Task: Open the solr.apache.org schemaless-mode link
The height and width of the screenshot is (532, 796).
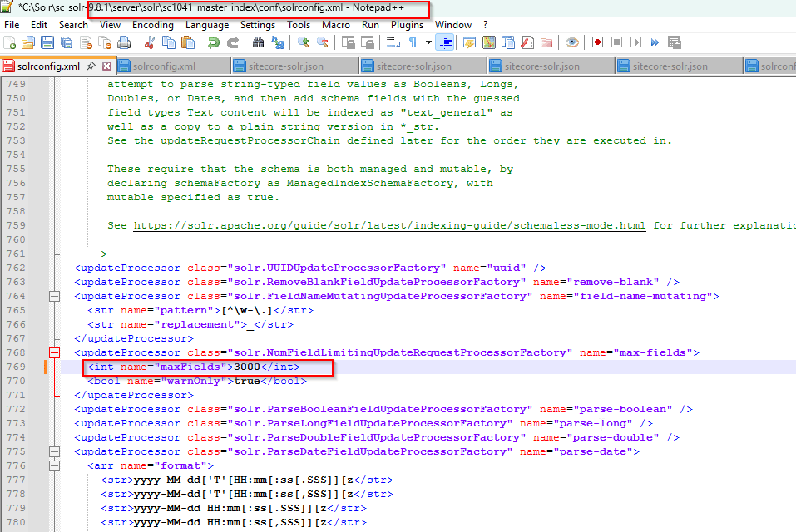Action: 389,225
